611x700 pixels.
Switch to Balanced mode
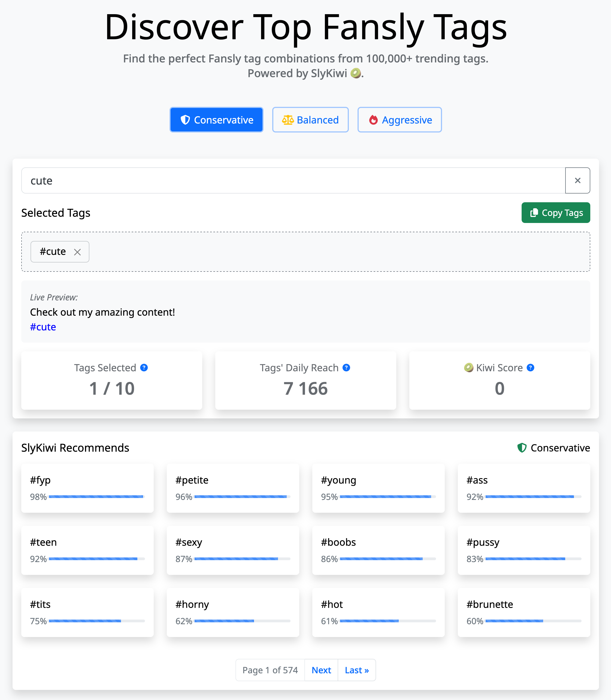[x=310, y=120]
